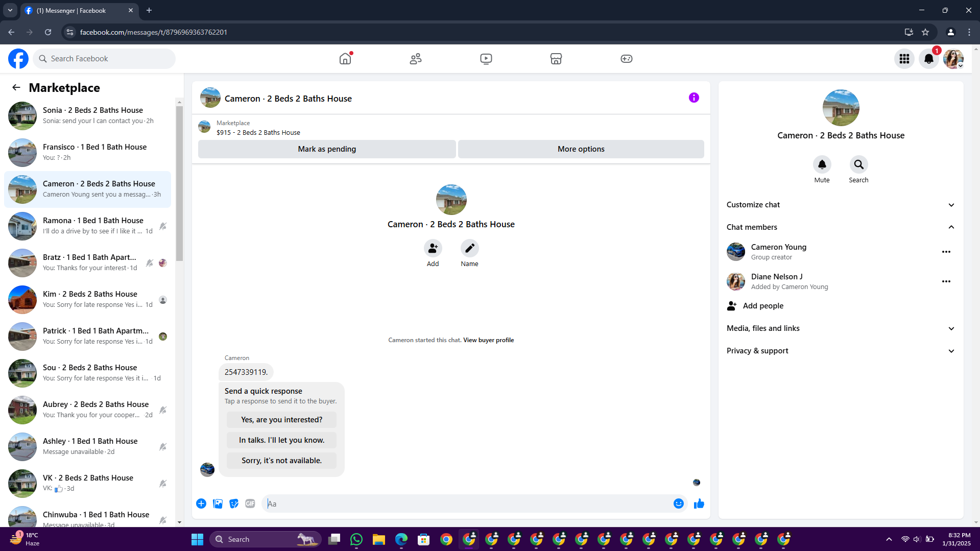Open tab search dropdown in Chrome
Image resolution: width=980 pixels, height=551 pixels.
10,10
